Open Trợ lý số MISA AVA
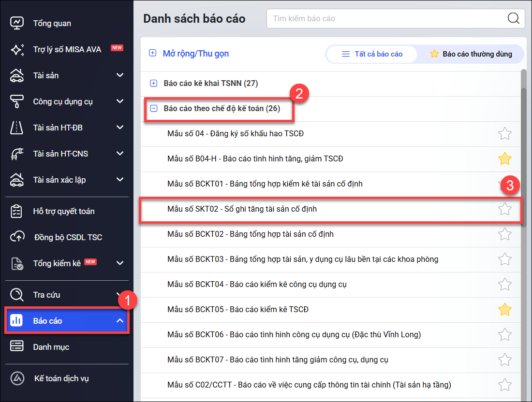 (67, 49)
